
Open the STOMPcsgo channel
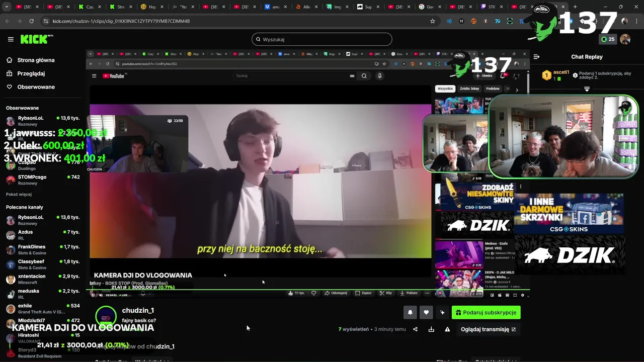click(42, 180)
